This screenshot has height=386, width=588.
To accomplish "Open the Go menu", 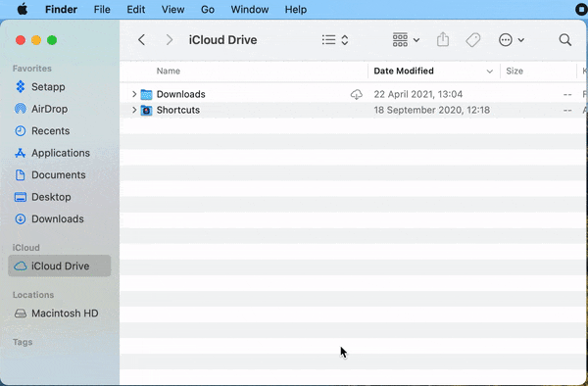I will point(208,10).
